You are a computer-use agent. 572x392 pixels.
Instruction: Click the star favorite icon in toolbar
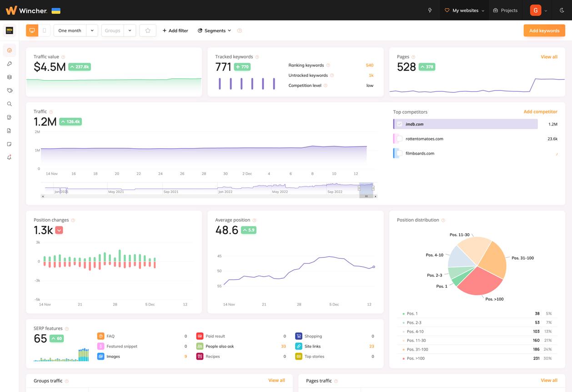(x=148, y=30)
